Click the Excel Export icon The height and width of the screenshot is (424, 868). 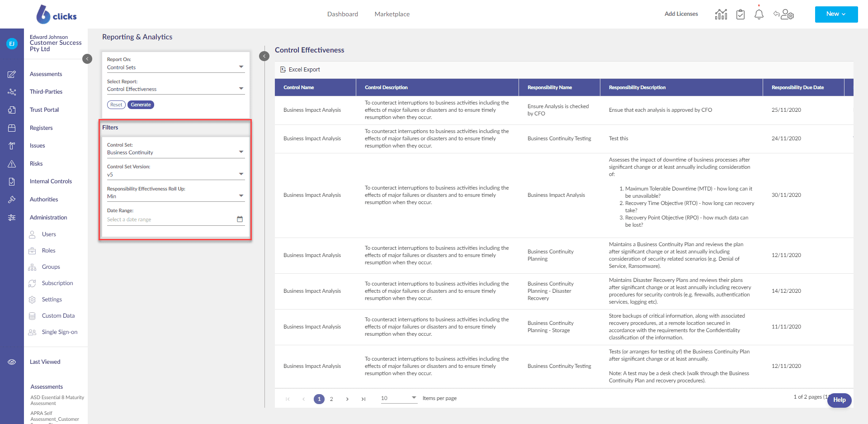coord(283,70)
